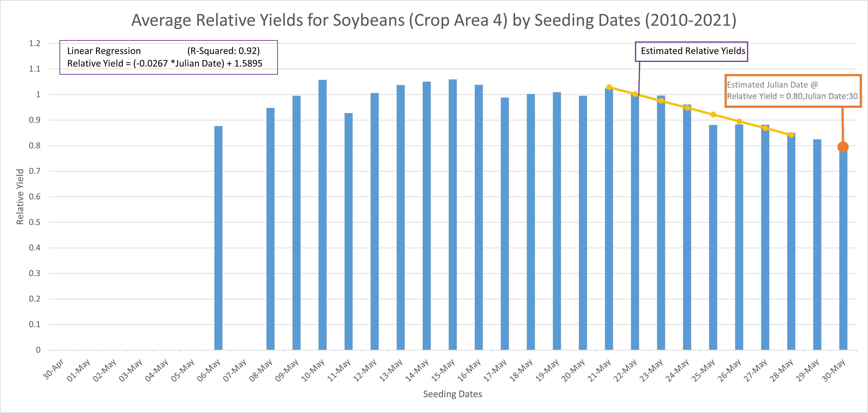Select the 11-May bar
Viewport: 868px width, 413px height.
coord(348,232)
